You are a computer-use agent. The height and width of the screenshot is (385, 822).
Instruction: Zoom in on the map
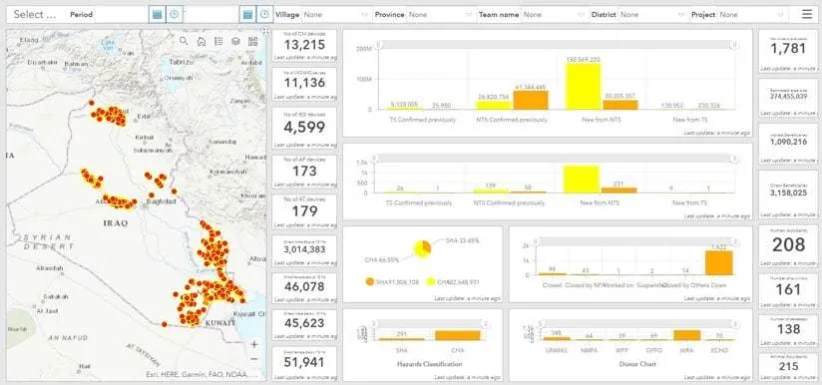coord(254,345)
